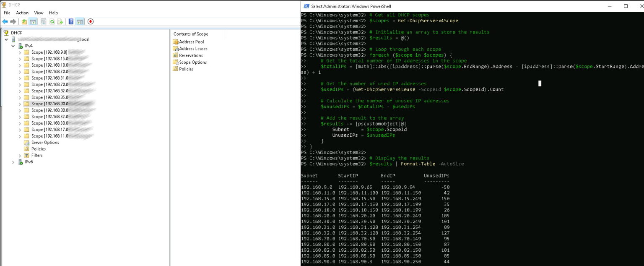
Task: Open Address Pool in Contents of Scope
Action: (x=191, y=42)
